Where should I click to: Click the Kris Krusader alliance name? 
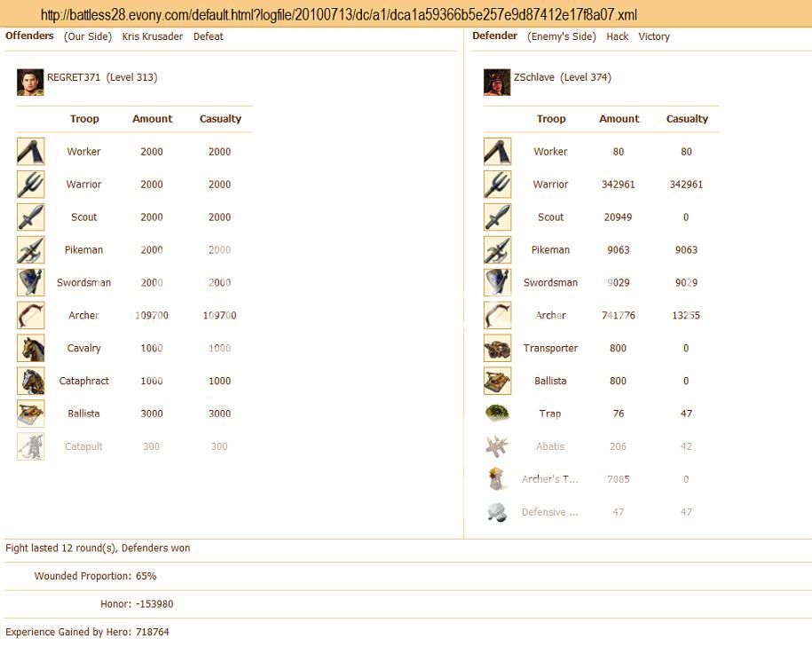153,36
